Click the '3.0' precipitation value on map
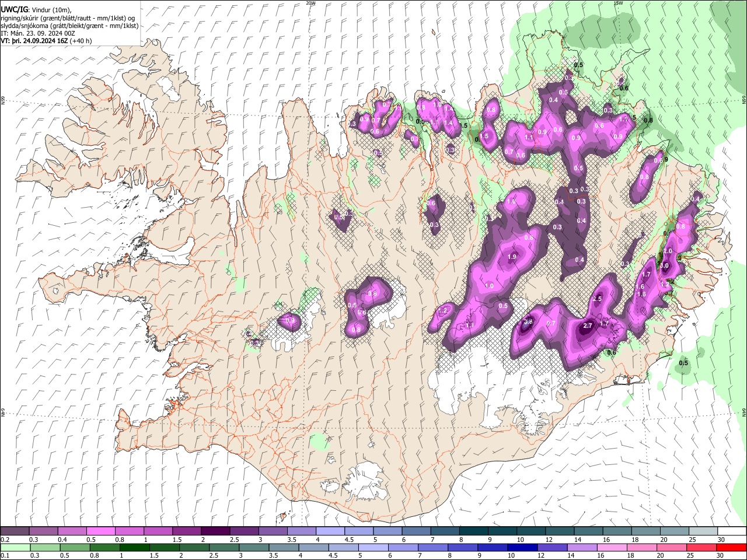The image size is (747, 560). (x=664, y=265)
